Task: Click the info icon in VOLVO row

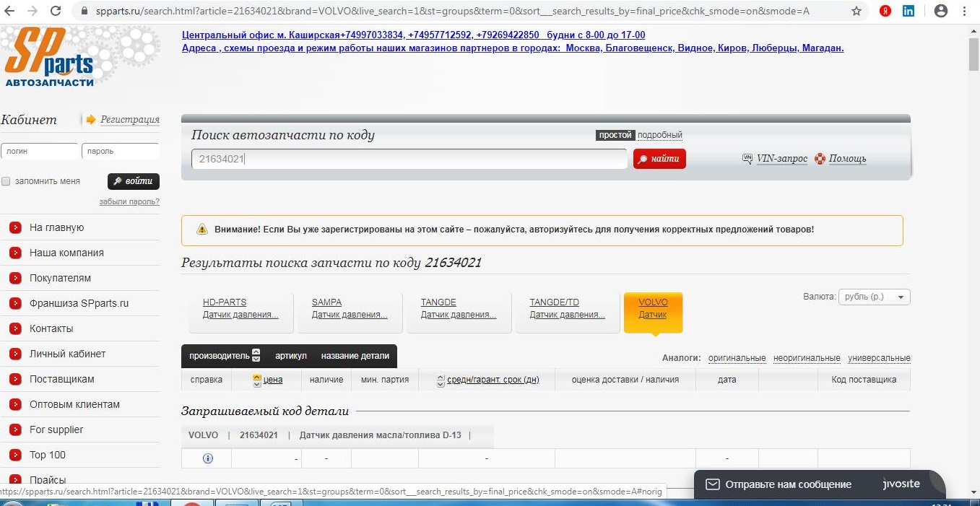Action: click(x=207, y=458)
